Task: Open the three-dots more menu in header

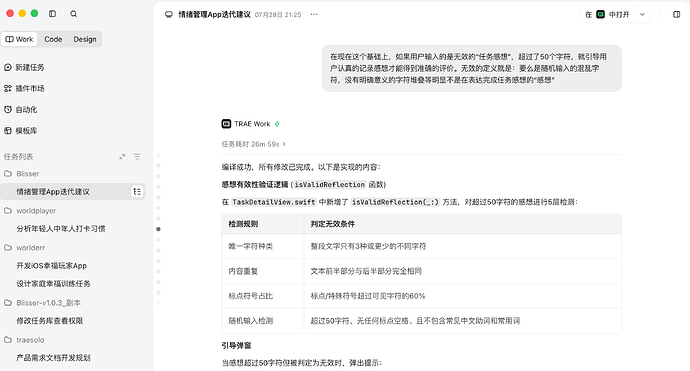Action: (x=314, y=15)
